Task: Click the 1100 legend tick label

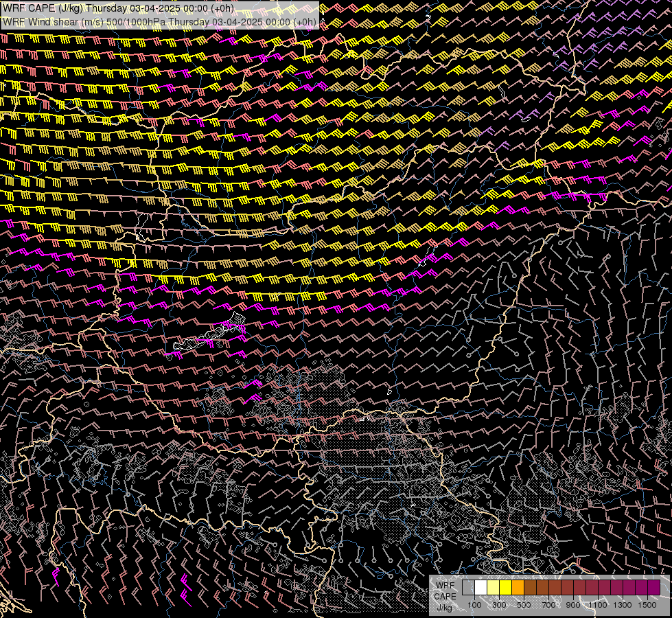Action: tap(597, 605)
